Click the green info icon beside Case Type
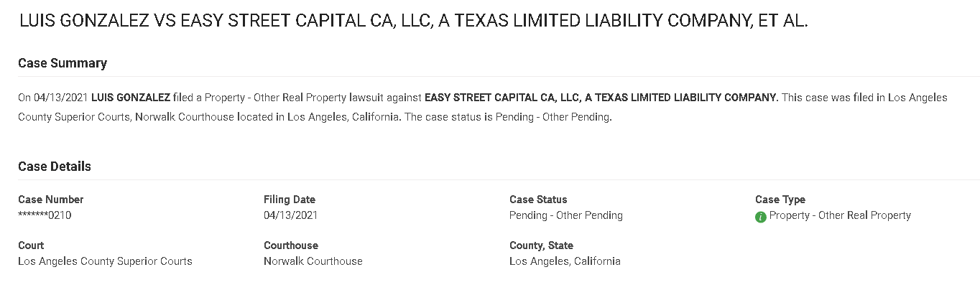This screenshot has width=980, height=290. [761, 216]
